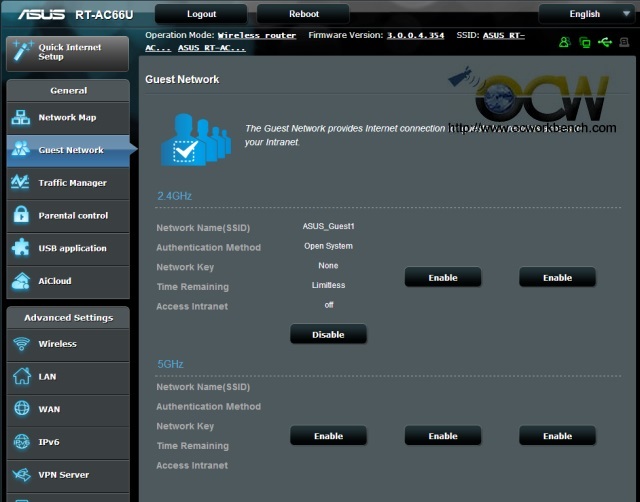
Task: Open IPv6 settings menu item
Action: pyautogui.click(x=68, y=442)
